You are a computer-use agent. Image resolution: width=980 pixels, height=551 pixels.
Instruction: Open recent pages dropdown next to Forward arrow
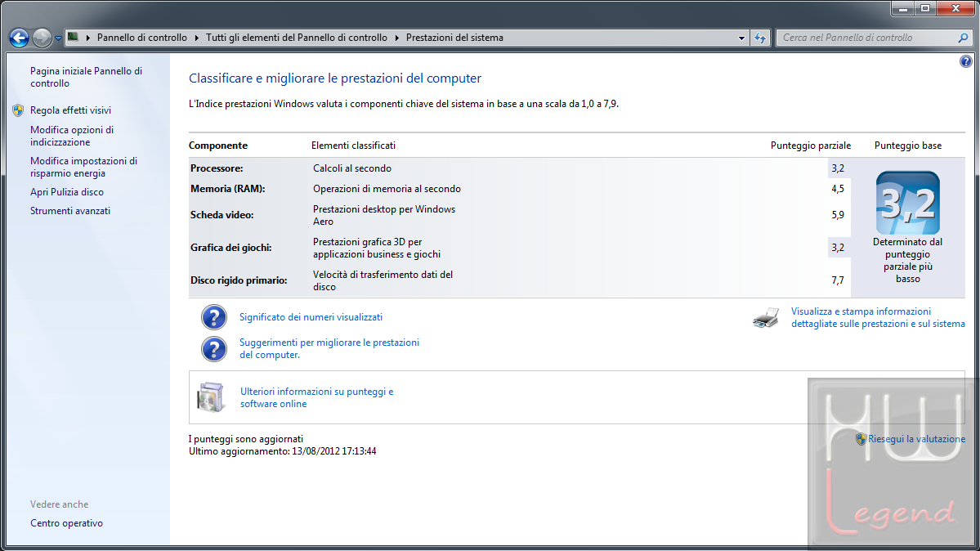[x=58, y=38]
